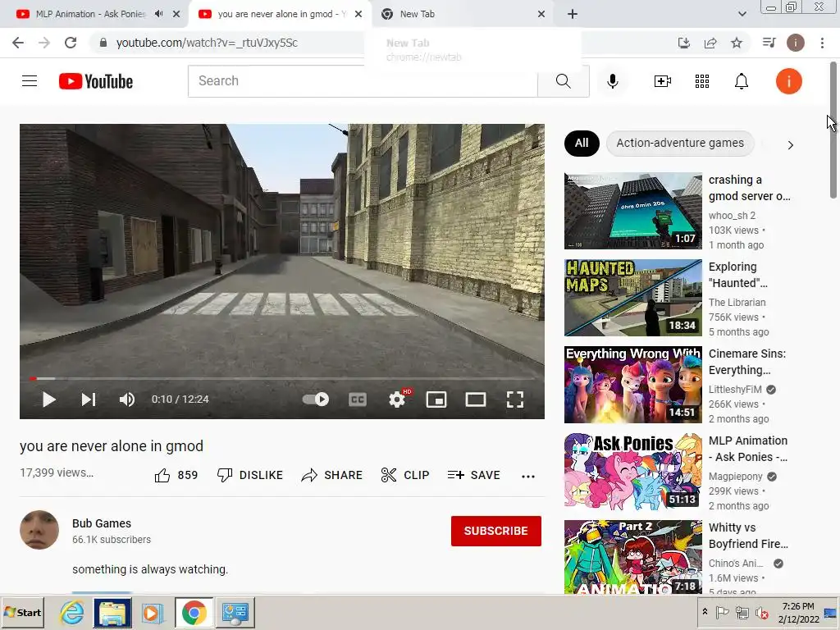Image resolution: width=840 pixels, height=630 pixels.
Task: Click the search magnifier button
Action: [x=563, y=81]
